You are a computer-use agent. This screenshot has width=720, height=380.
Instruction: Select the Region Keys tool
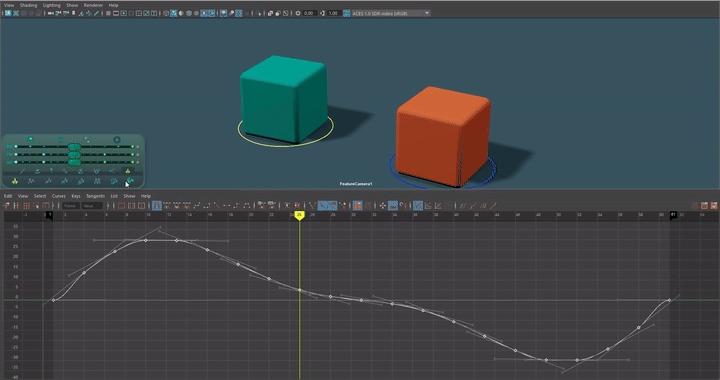pyautogui.click(x=36, y=206)
